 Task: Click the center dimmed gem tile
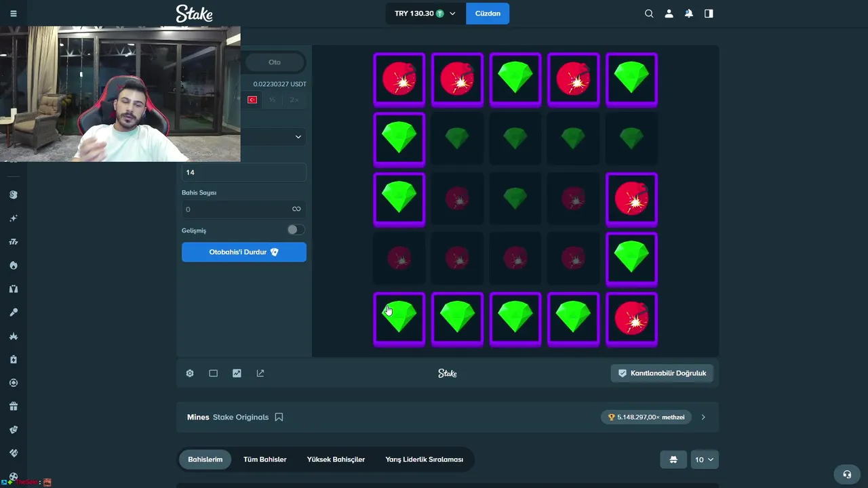coord(515,199)
